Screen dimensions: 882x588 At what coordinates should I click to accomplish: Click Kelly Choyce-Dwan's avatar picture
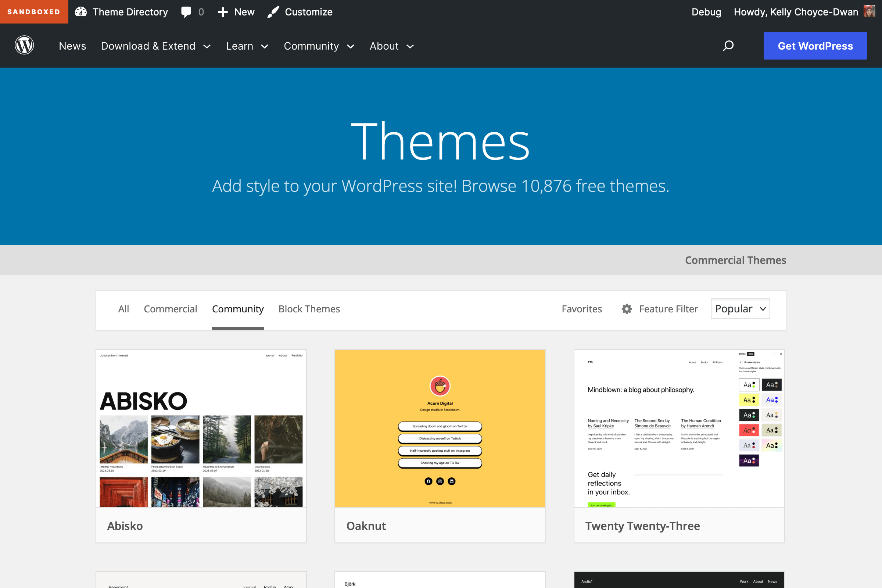tap(869, 12)
